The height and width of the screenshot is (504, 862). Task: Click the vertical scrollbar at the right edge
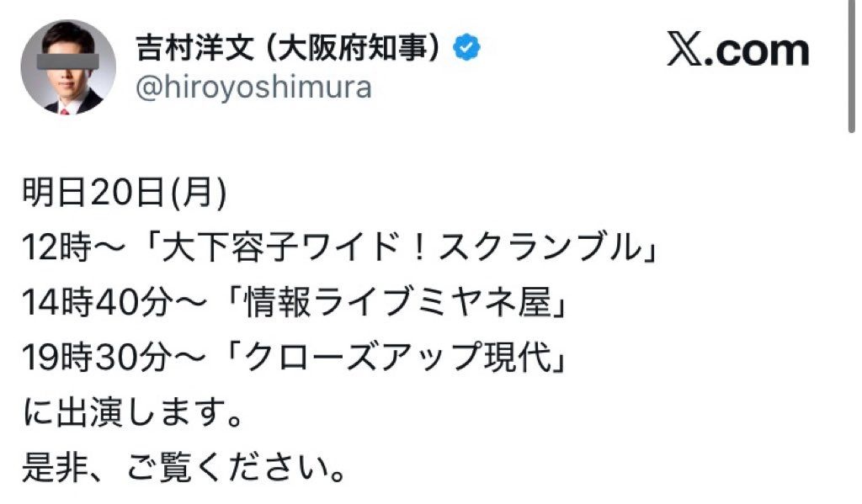click(851, 67)
